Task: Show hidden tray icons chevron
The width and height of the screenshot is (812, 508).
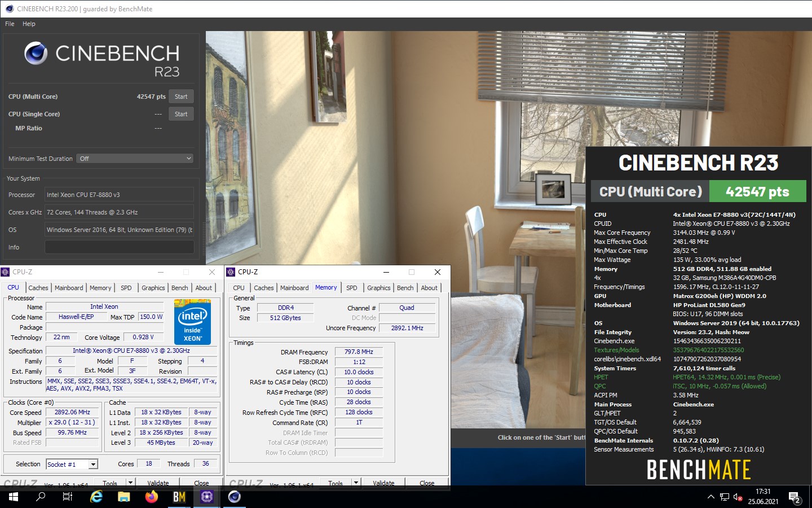Action: [710, 497]
